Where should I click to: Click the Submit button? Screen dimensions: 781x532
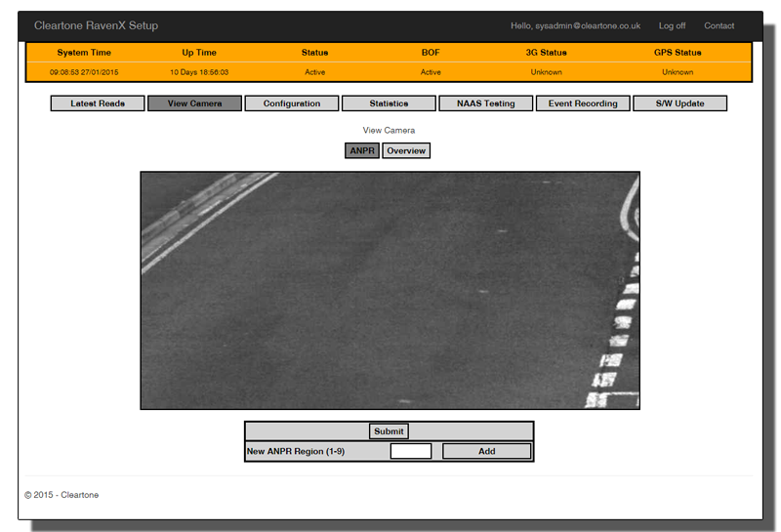tap(389, 431)
